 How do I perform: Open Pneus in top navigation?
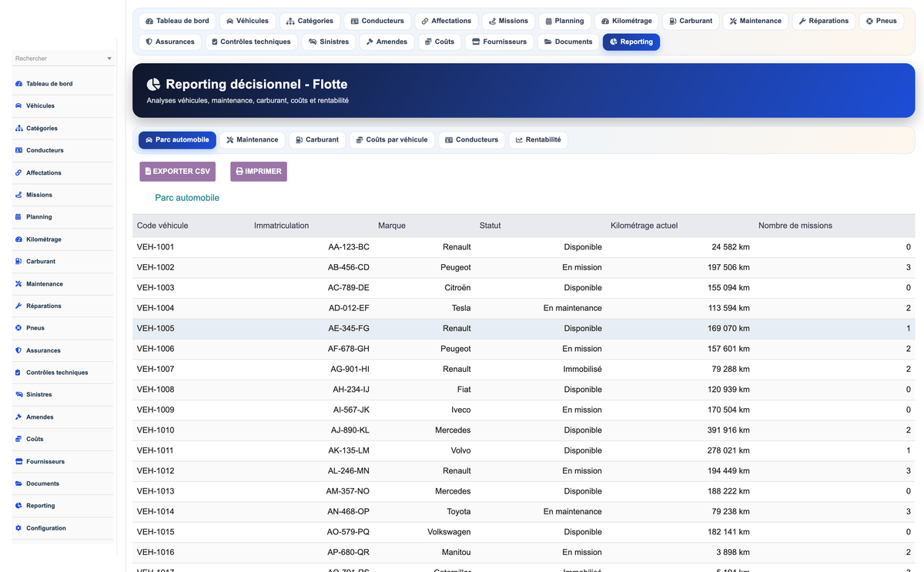coord(881,21)
